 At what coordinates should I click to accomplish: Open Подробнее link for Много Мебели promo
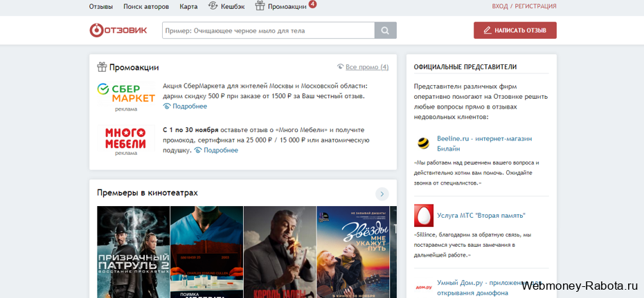point(221,150)
